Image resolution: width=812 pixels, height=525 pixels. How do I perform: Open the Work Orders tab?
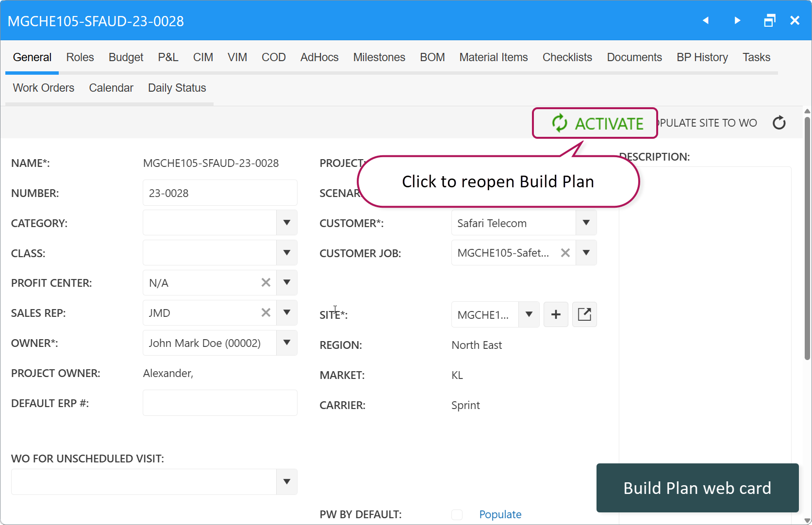click(x=44, y=88)
